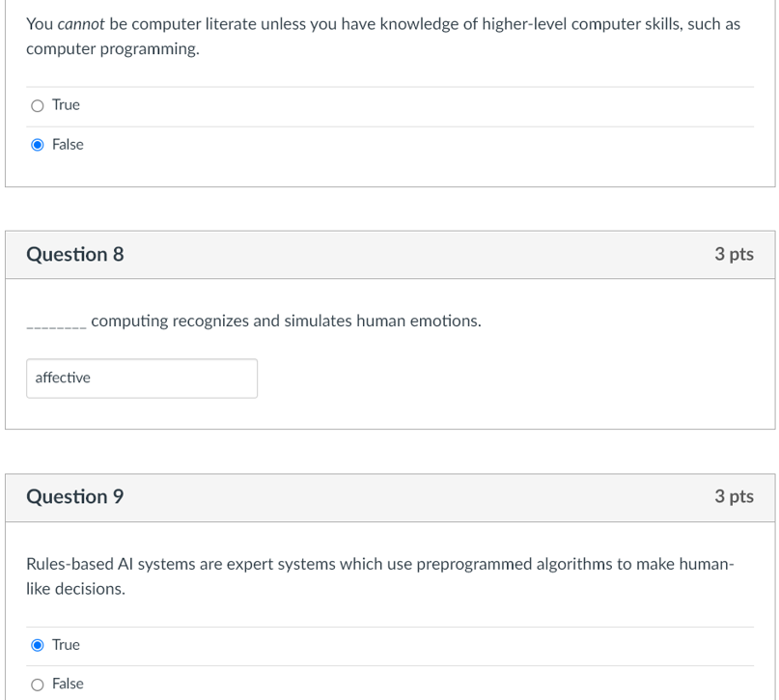The image size is (779, 700).
Task: Click the "computing recognizes and simulates" prompt text
Action: [x=222, y=321]
